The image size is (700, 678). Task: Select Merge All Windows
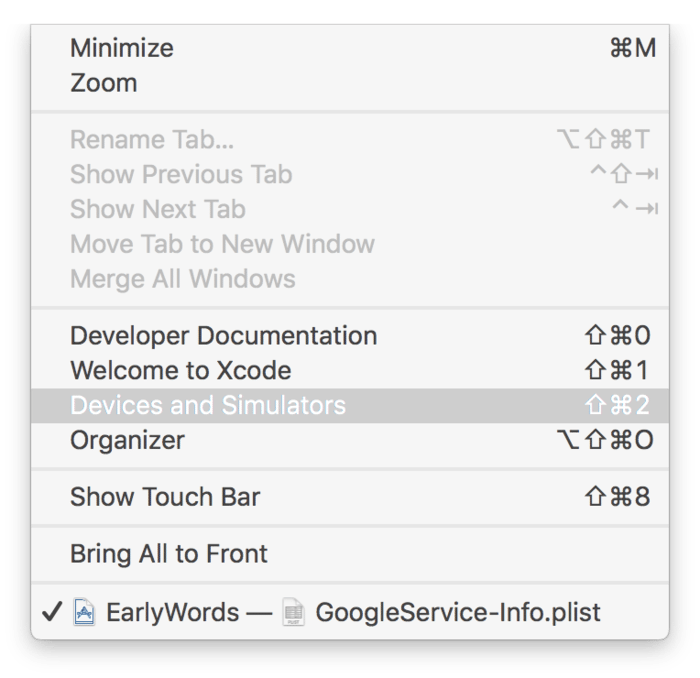(x=183, y=279)
